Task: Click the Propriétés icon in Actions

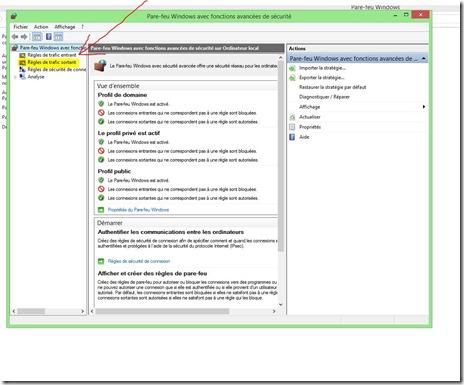Action: [x=292, y=127]
